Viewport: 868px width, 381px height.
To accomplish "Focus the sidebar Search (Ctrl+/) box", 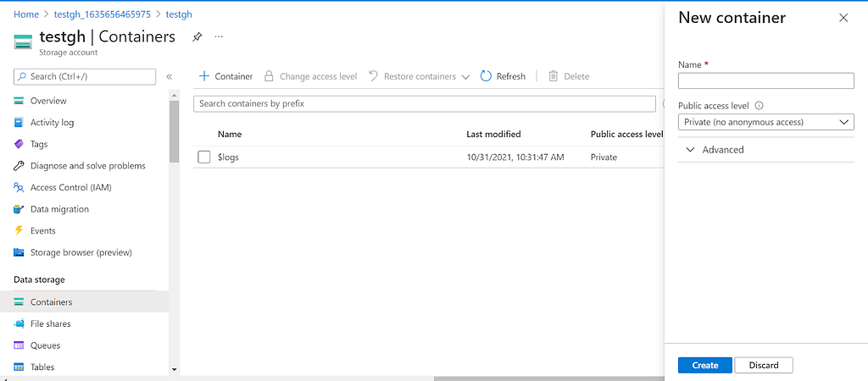I will click(x=85, y=76).
